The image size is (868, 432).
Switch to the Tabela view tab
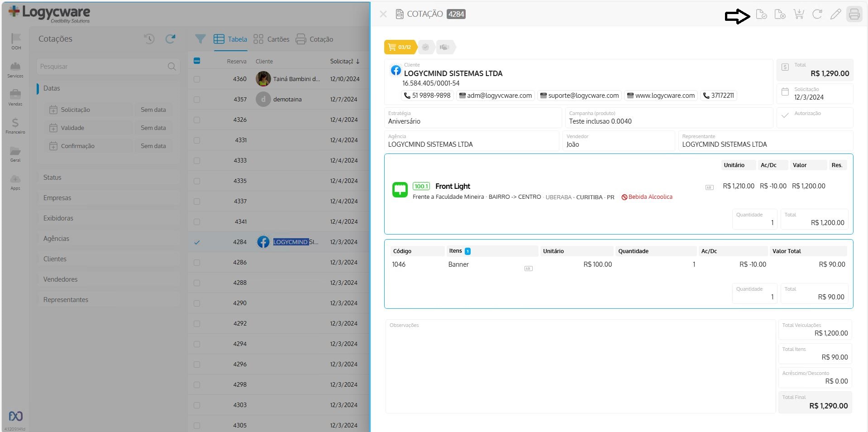tap(230, 39)
